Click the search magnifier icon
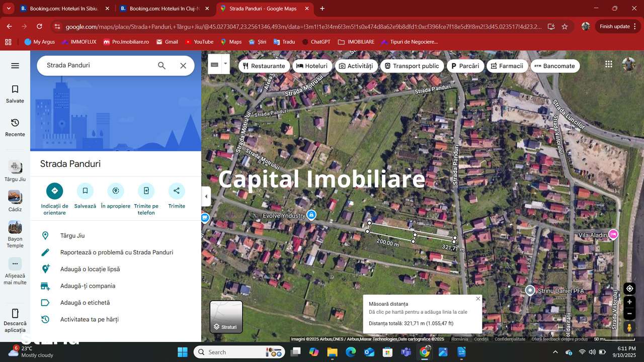Viewport: 644px width, 362px height. point(162,65)
